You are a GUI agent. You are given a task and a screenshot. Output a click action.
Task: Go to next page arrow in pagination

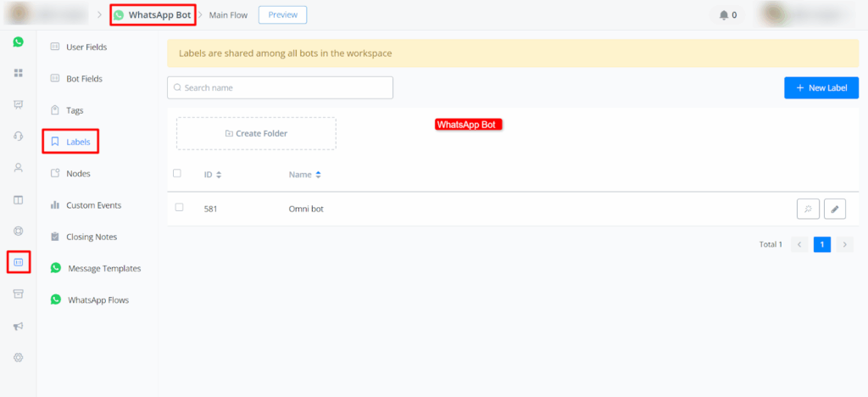point(844,244)
